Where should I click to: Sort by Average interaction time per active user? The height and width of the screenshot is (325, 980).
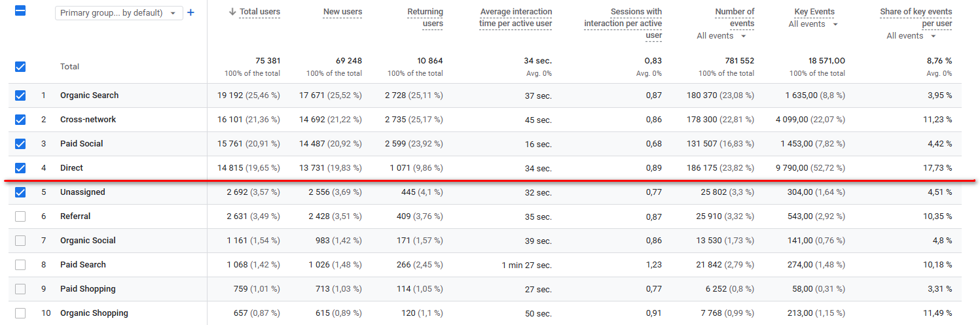click(516, 18)
